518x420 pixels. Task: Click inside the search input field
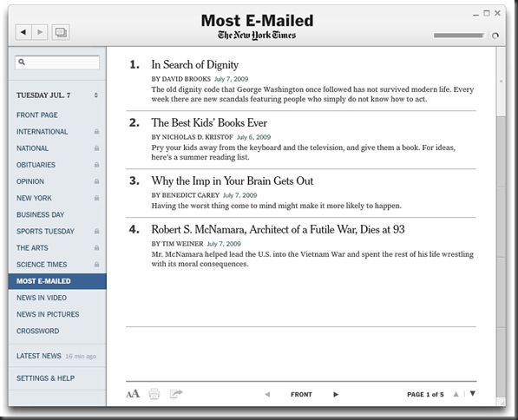(57, 62)
